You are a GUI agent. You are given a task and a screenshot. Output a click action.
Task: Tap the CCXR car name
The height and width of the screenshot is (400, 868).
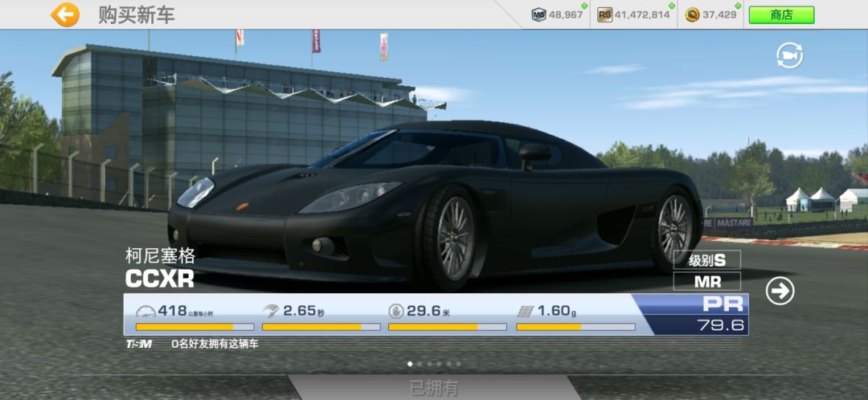(x=159, y=279)
